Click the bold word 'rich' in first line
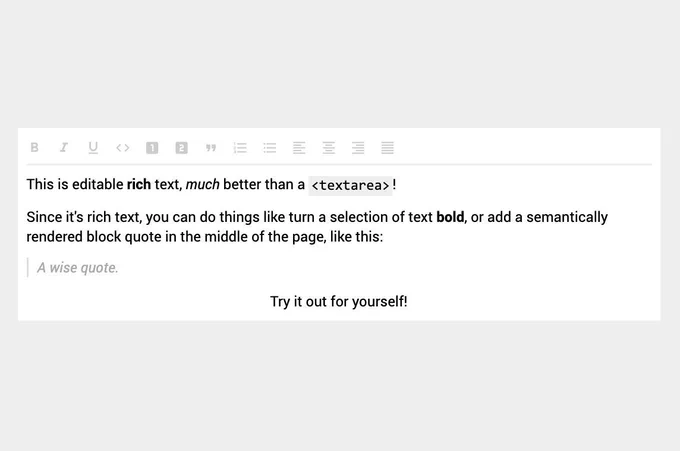680x451 pixels. [139, 184]
